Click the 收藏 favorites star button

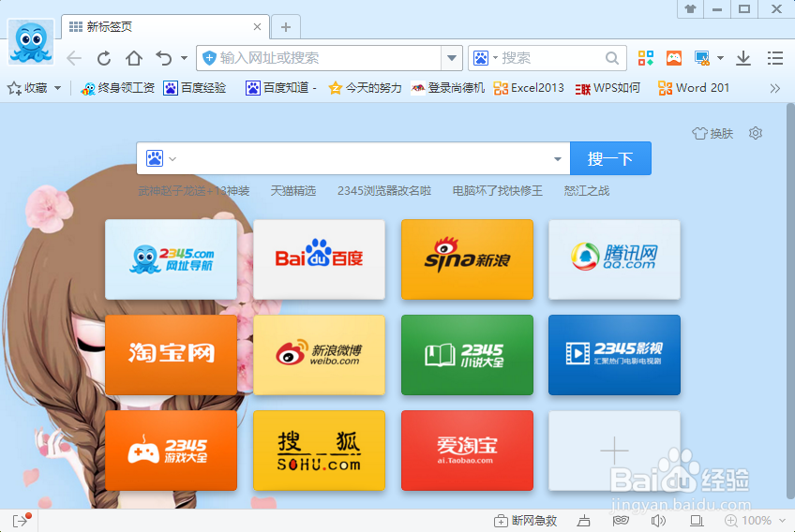pos(27,88)
